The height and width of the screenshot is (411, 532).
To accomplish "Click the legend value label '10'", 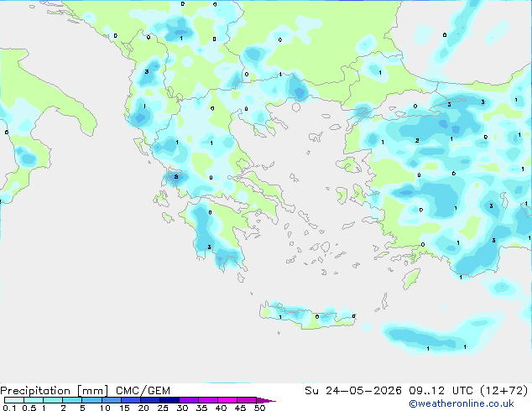I will [105, 408].
